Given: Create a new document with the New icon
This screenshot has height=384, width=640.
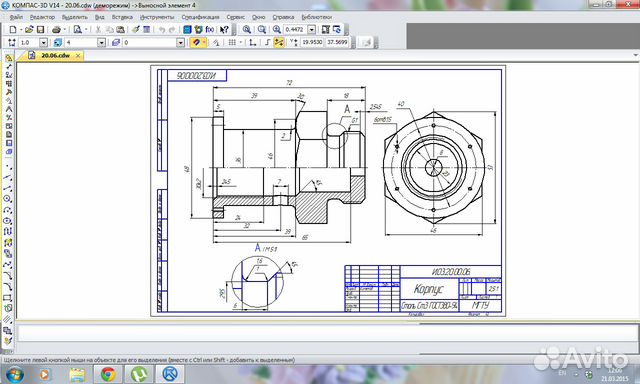Looking at the screenshot, I should click(13, 29).
